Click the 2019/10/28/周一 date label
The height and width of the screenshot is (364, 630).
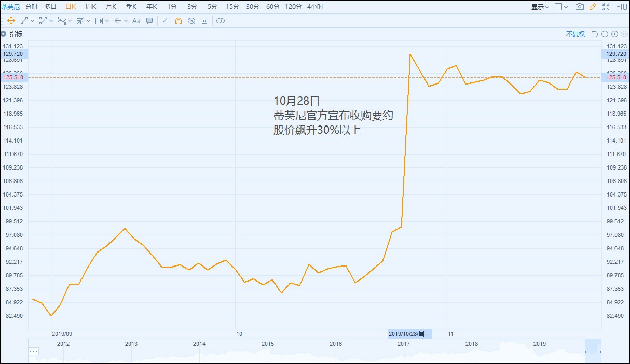tap(409, 334)
